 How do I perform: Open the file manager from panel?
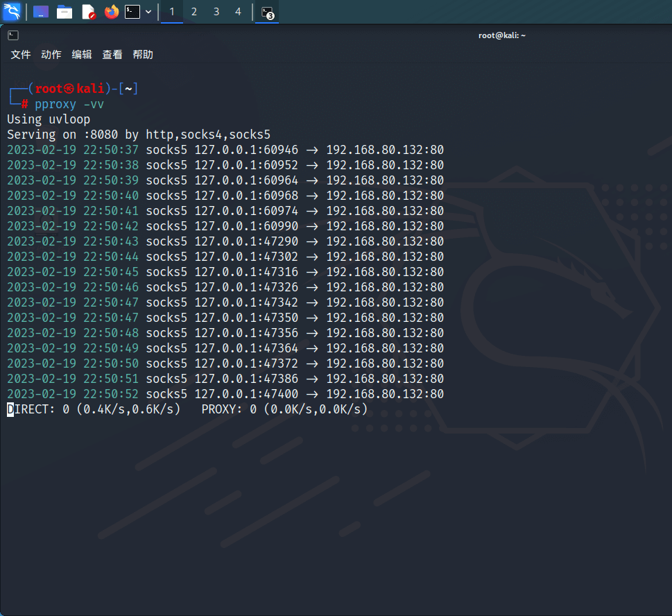click(x=64, y=12)
